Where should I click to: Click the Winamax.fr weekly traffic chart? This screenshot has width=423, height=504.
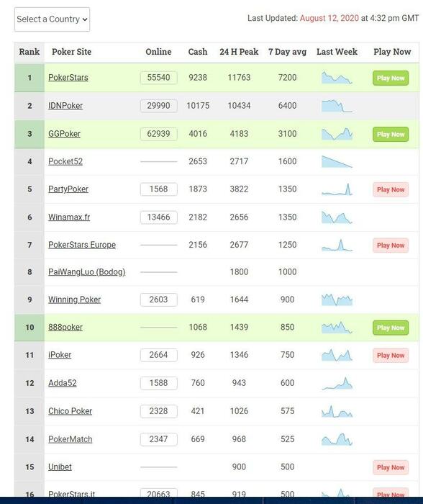pos(337,217)
